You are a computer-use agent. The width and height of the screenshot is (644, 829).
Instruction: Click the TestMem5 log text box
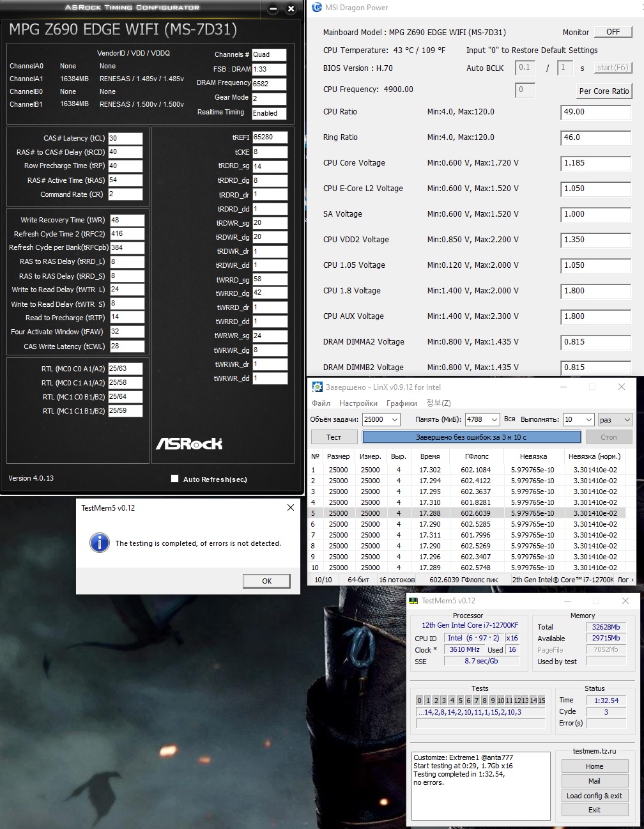click(480, 786)
